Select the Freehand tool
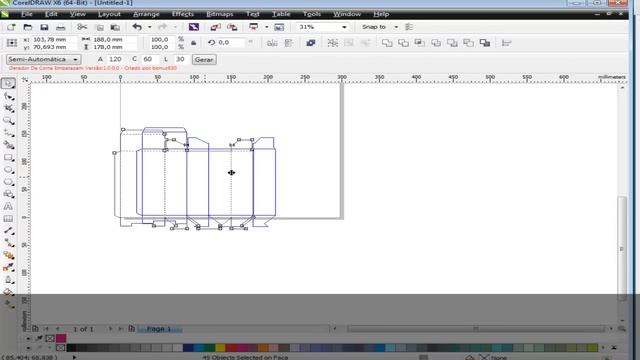 (x=8, y=133)
